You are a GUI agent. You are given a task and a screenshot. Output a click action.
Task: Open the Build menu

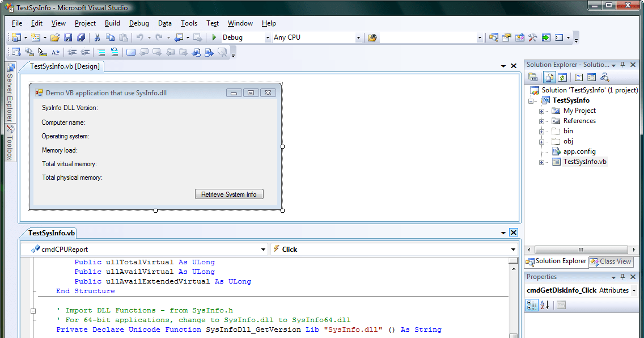pyautogui.click(x=112, y=23)
